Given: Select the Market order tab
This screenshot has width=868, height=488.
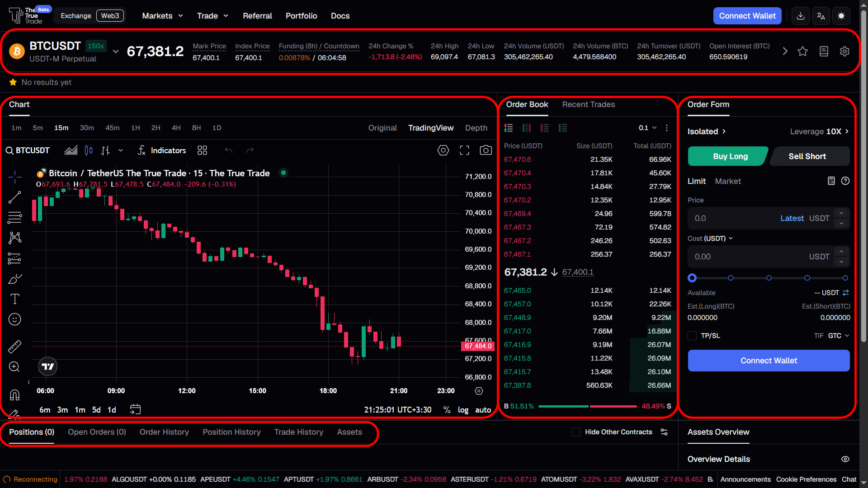Looking at the screenshot, I should click(x=728, y=181).
